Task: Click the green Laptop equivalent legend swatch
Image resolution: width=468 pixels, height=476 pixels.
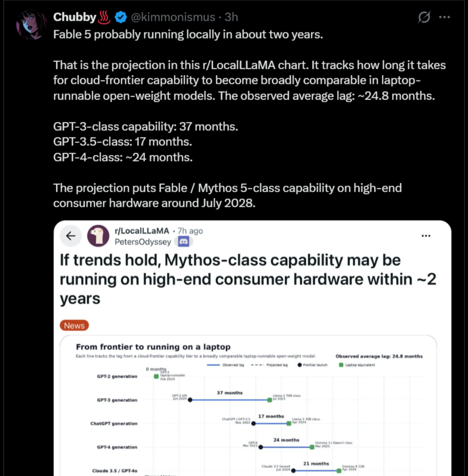Action: 341,365
